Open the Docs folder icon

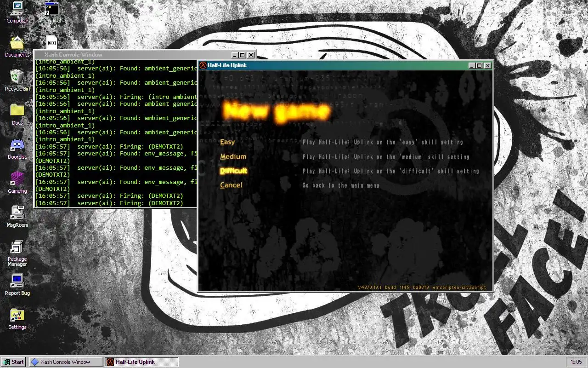pos(17,115)
